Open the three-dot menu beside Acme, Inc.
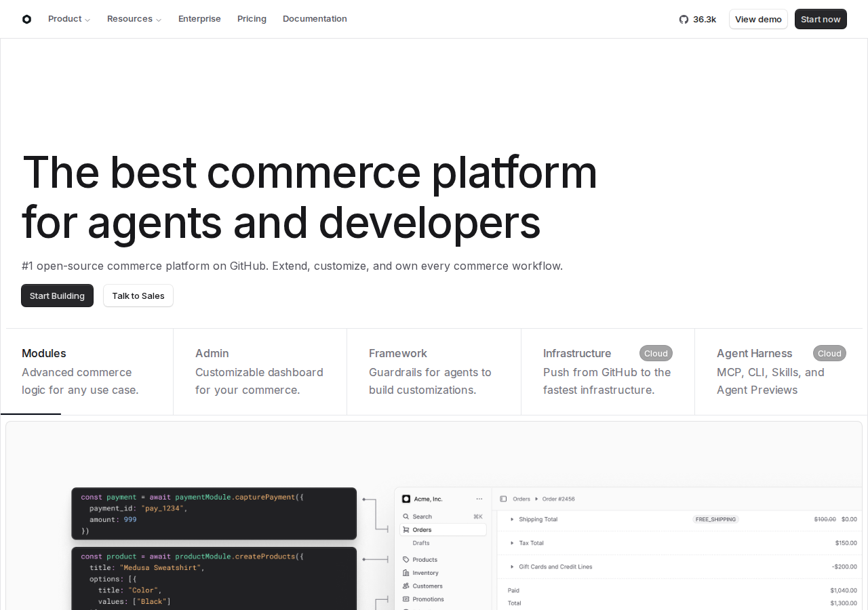The width and height of the screenshot is (868, 610). click(479, 499)
